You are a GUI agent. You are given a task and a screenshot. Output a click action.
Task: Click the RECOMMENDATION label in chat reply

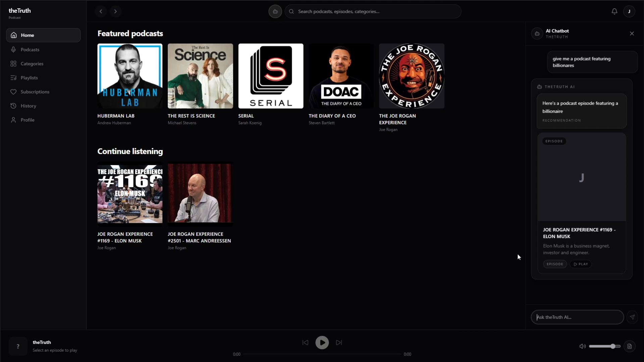[x=561, y=120]
